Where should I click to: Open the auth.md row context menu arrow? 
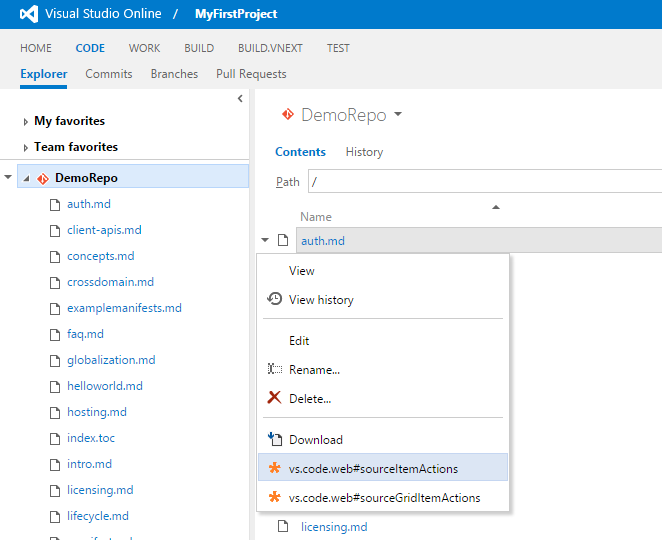click(265, 240)
